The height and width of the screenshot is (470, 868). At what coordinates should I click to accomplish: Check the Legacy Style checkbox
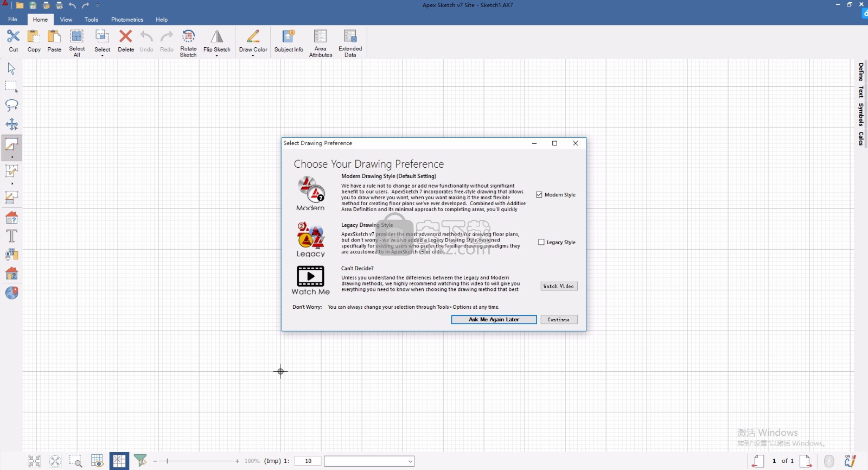click(x=541, y=243)
